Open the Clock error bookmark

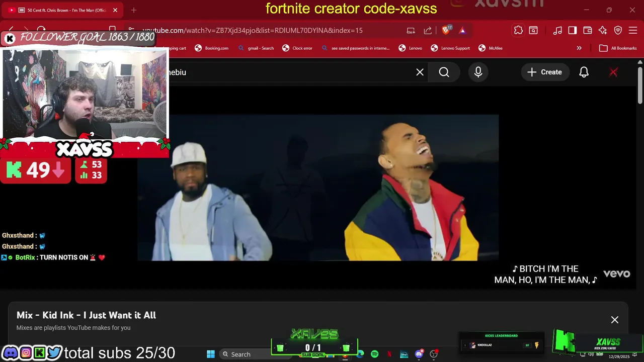tap(297, 48)
